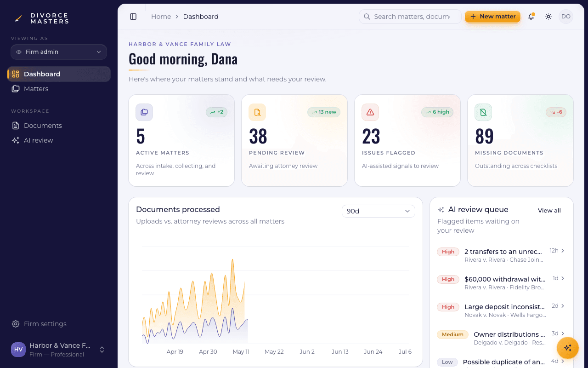Click the 38 Pending Review number
This screenshot has height=368, width=588.
click(258, 136)
